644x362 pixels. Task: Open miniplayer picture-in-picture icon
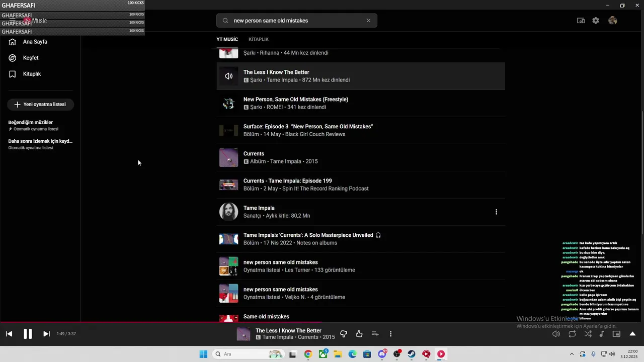click(616, 334)
